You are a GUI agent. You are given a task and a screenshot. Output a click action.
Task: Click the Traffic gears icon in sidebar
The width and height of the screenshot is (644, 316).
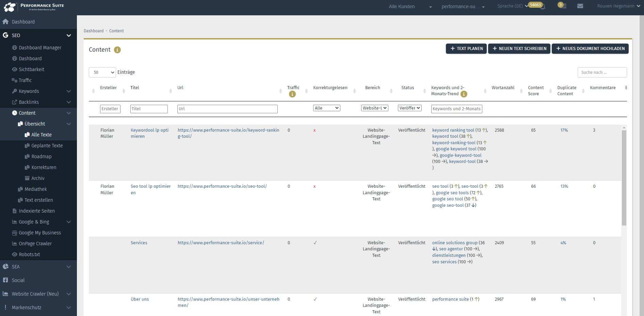coord(14,80)
